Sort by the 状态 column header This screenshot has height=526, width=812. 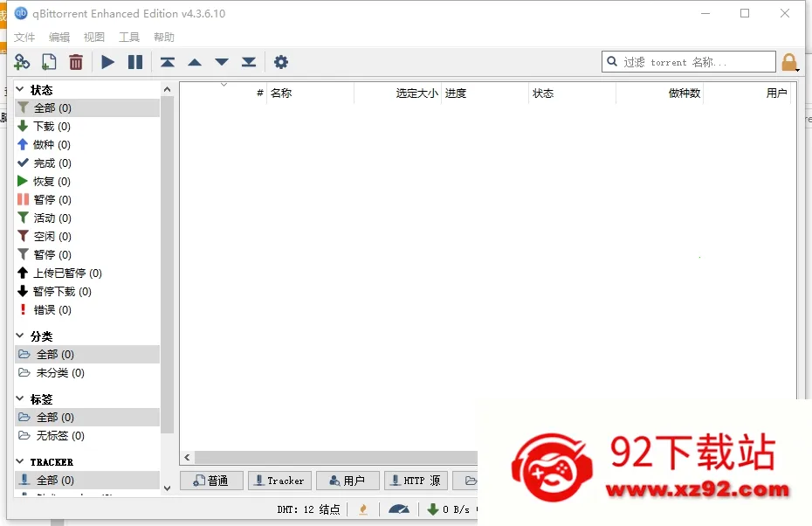click(x=572, y=93)
